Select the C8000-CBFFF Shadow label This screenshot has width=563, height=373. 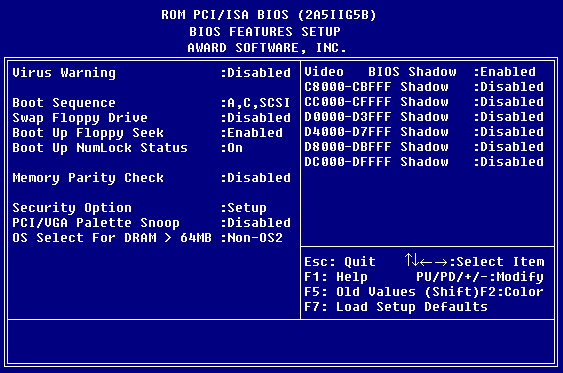376,87
